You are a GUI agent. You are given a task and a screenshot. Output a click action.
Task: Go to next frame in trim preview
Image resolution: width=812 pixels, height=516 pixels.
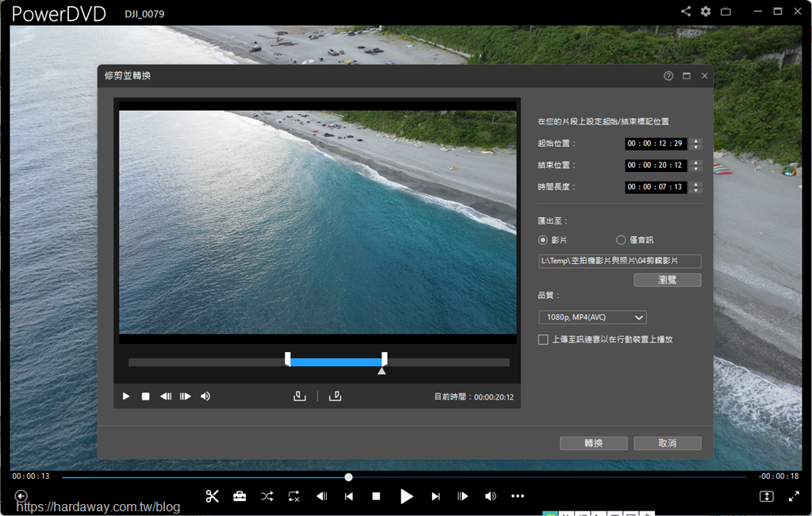click(186, 396)
